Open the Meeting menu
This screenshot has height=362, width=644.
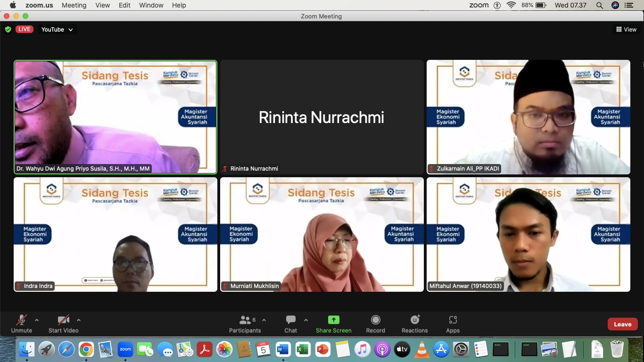pyautogui.click(x=74, y=5)
